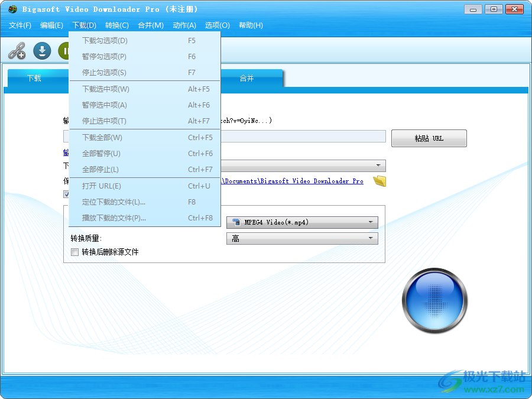
Task: Open the 转换(C) menu
Action: click(x=116, y=25)
